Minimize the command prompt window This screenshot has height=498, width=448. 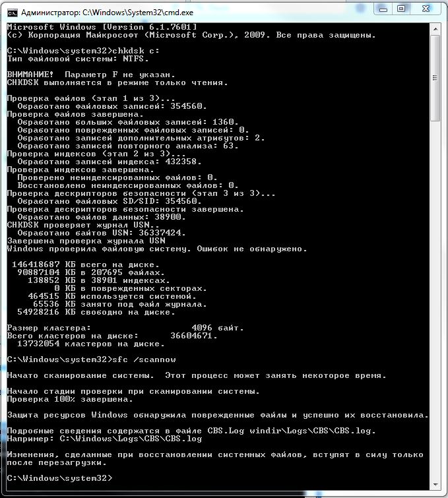pyautogui.click(x=383, y=9)
